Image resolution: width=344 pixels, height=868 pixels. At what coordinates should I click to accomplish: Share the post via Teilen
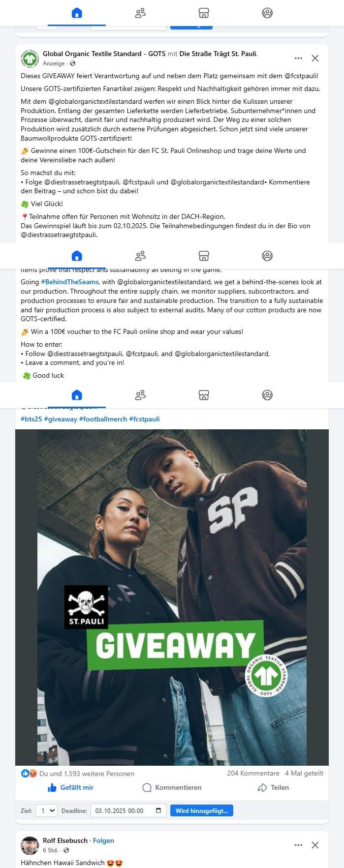[274, 787]
